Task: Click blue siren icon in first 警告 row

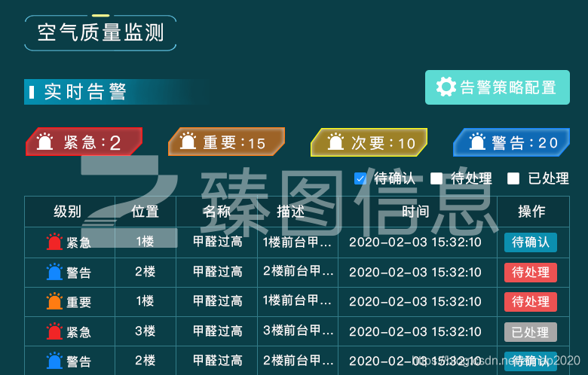Action: pos(54,272)
